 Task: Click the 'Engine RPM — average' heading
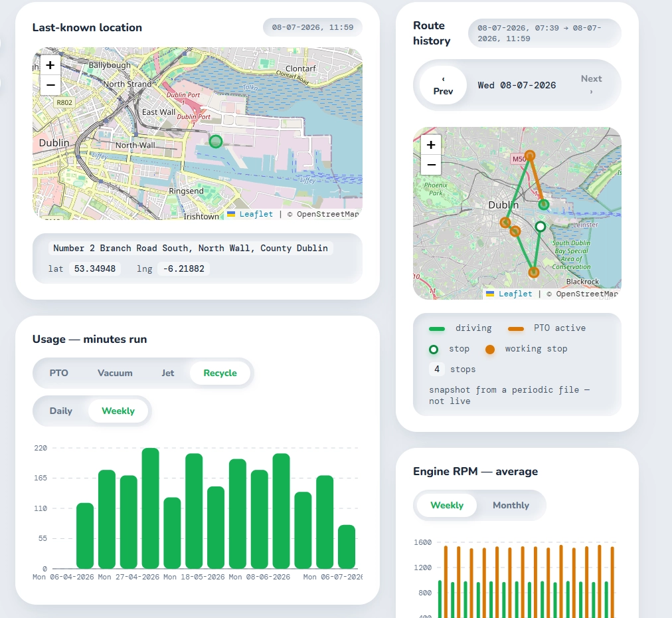click(x=475, y=471)
